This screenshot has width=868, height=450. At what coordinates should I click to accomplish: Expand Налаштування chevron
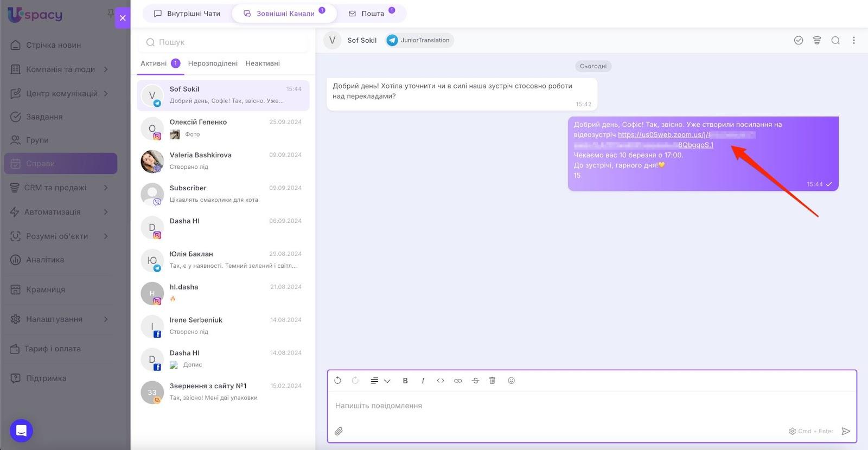click(106, 319)
